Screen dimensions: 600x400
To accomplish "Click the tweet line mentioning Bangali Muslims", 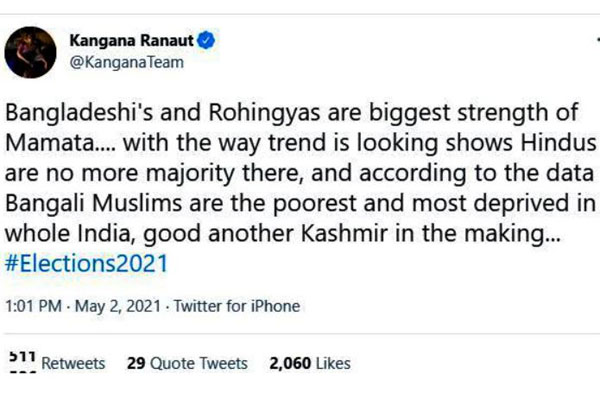I will (300, 203).
